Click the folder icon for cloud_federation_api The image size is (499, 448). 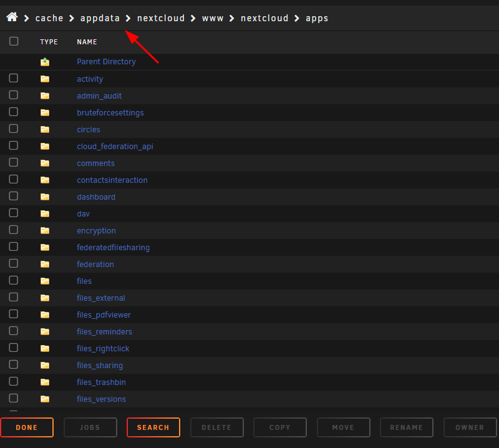click(45, 147)
